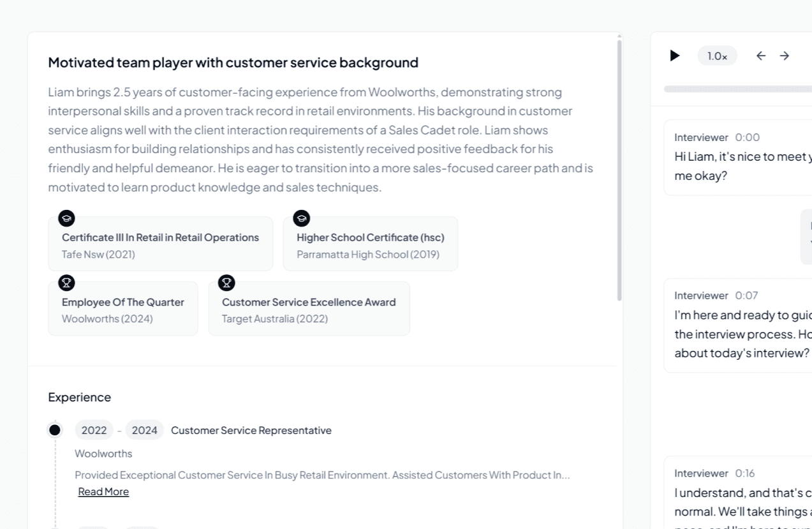Skip forward with the right arrow
The width and height of the screenshot is (812, 529).
click(x=785, y=56)
